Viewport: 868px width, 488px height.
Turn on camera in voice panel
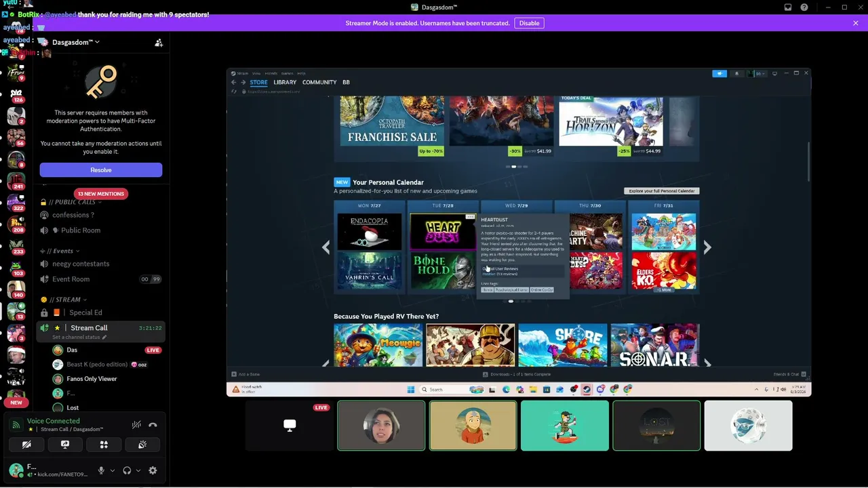point(26,445)
